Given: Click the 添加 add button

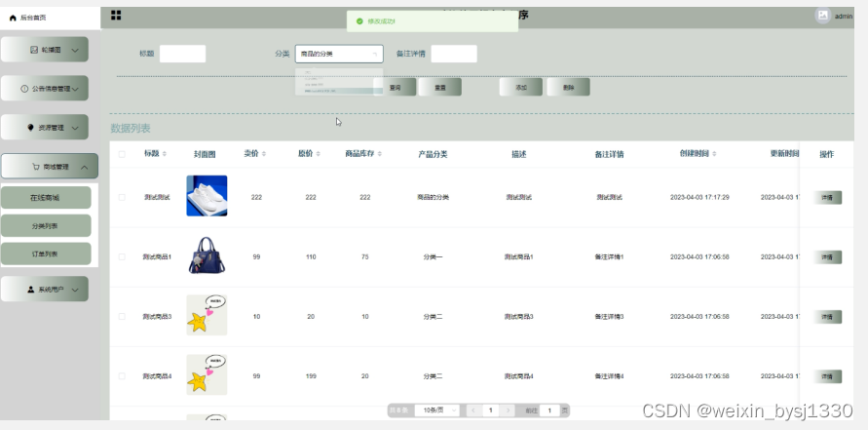Looking at the screenshot, I should click(521, 87).
